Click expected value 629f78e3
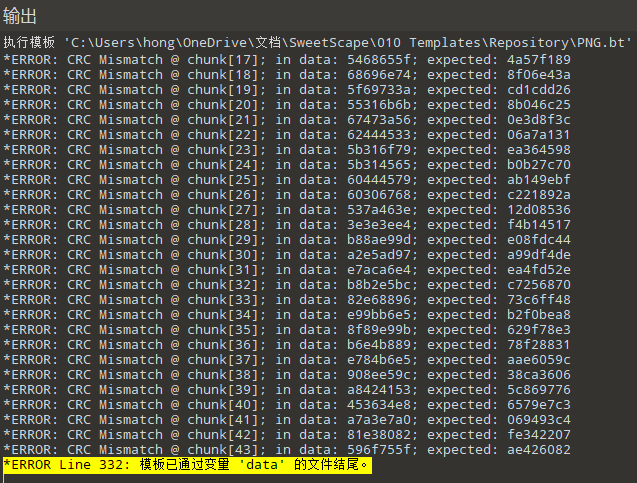The height and width of the screenshot is (483, 637). click(x=539, y=330)
